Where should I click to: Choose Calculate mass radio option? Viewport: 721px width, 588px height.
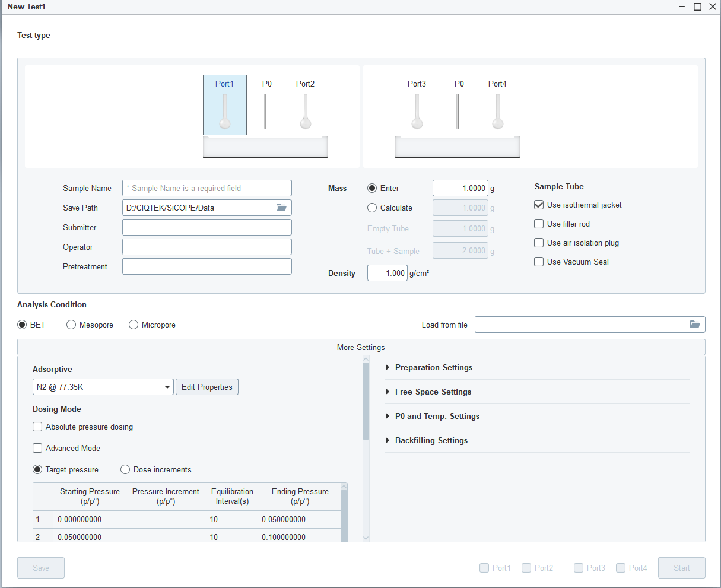pos(372,208)
